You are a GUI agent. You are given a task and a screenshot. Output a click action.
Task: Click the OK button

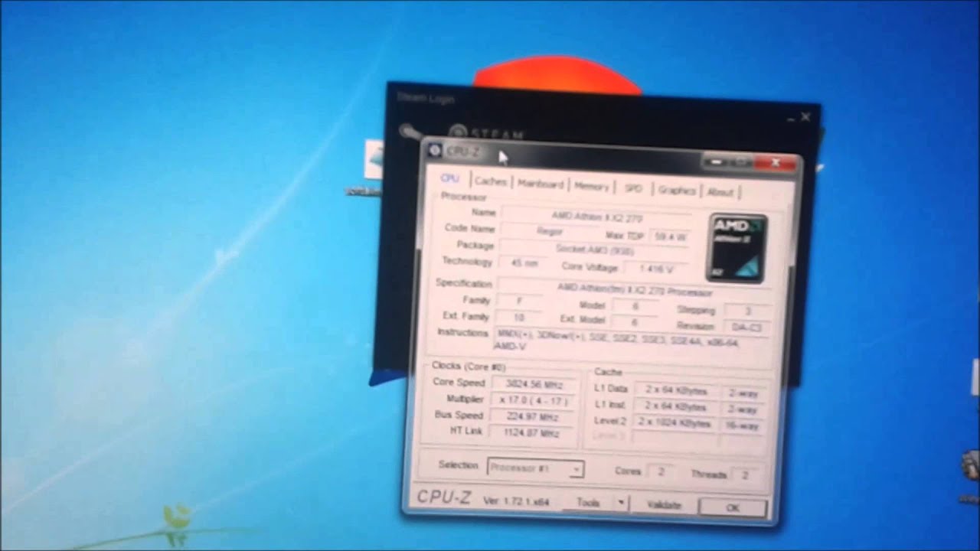733,507
